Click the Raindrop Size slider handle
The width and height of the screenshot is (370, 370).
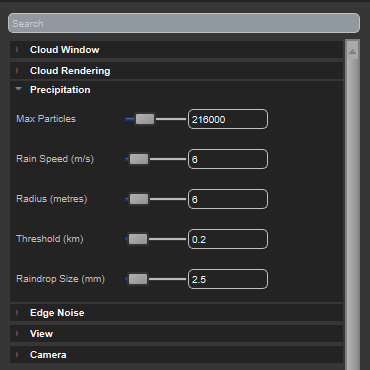click(138, 279)
